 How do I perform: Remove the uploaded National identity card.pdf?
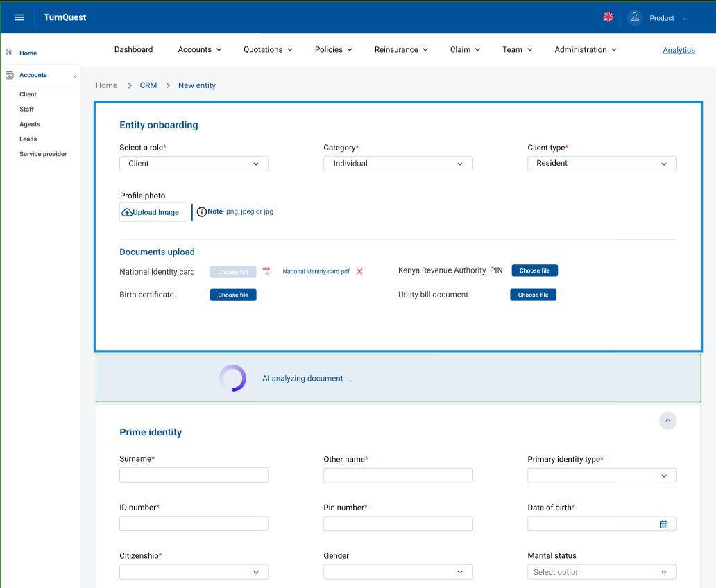coord(359,272)
